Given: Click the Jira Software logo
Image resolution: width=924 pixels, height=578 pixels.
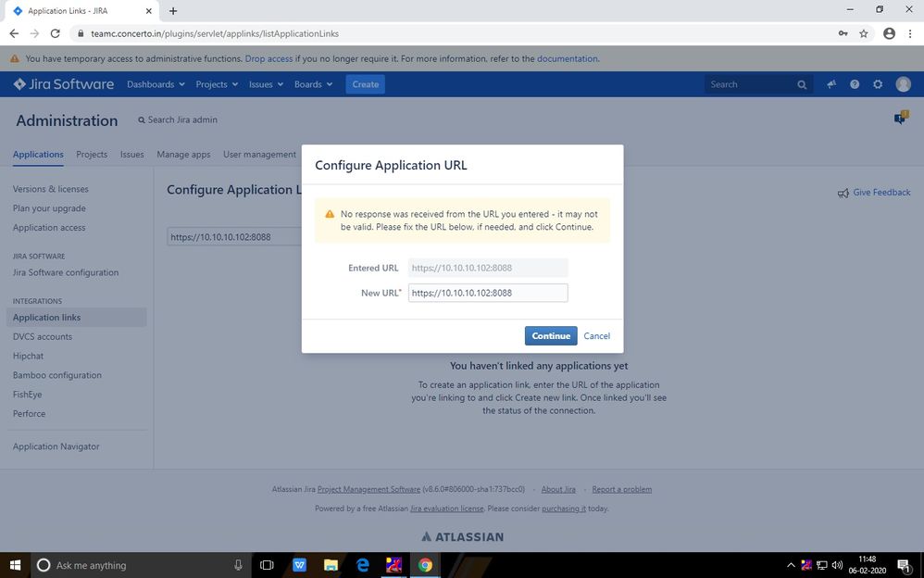Looking at the screenshot, I should click(x=64, y=84).
